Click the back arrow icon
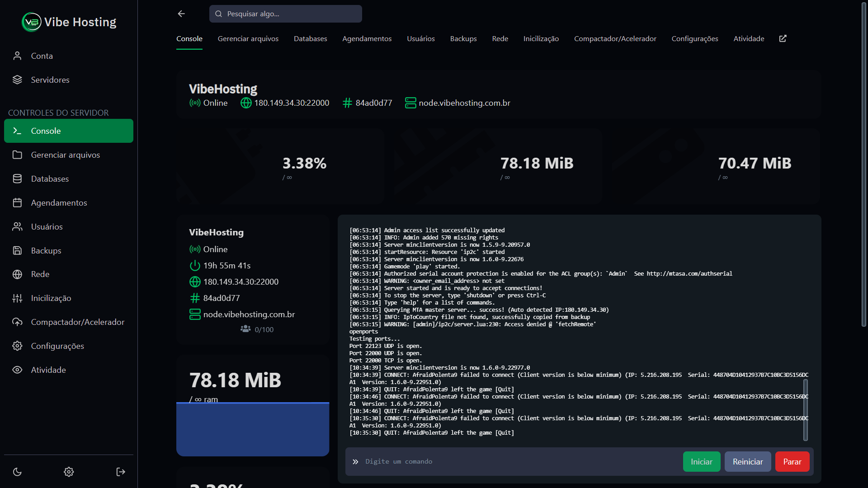 [181, 14]
